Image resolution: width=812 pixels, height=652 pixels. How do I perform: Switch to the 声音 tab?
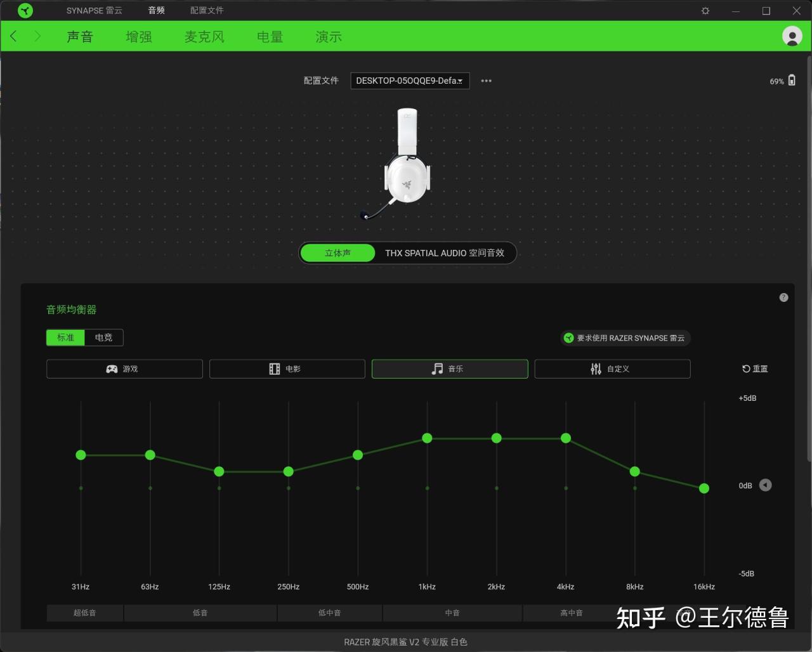[x=80, y=37]
